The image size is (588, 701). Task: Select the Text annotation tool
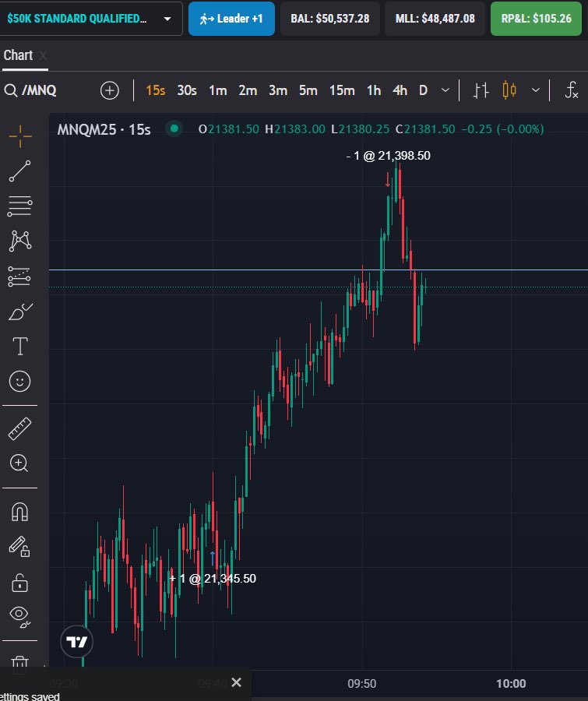tap(20, 346)
